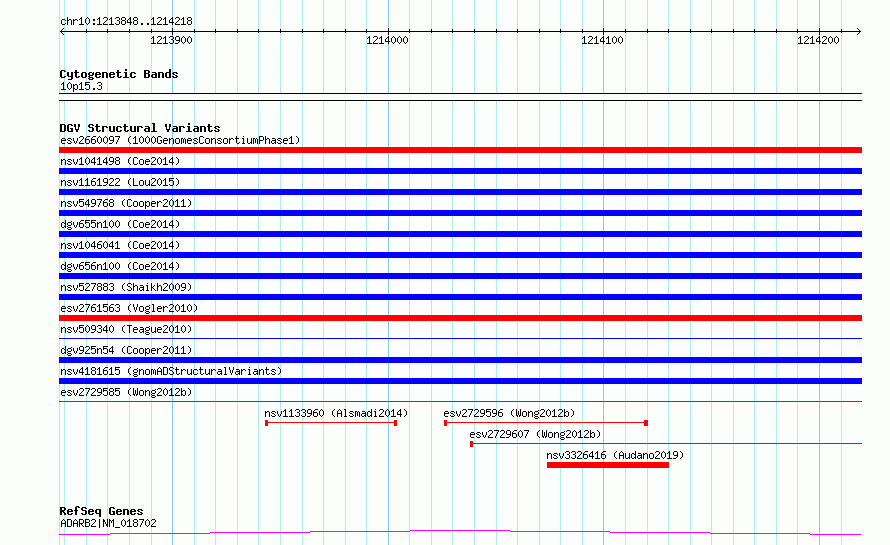
Task: Select nsv4181615 (gnomADStructuralVariants) label
Action: click(x=171, y=371)
